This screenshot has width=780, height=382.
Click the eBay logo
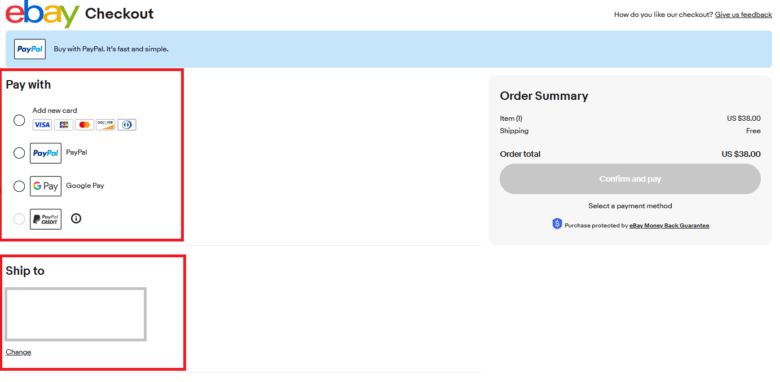point(42,14)
